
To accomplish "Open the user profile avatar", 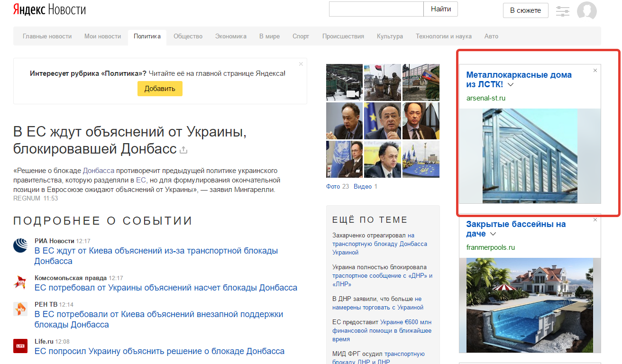I will pyautogui.click(x=587, y=11).
